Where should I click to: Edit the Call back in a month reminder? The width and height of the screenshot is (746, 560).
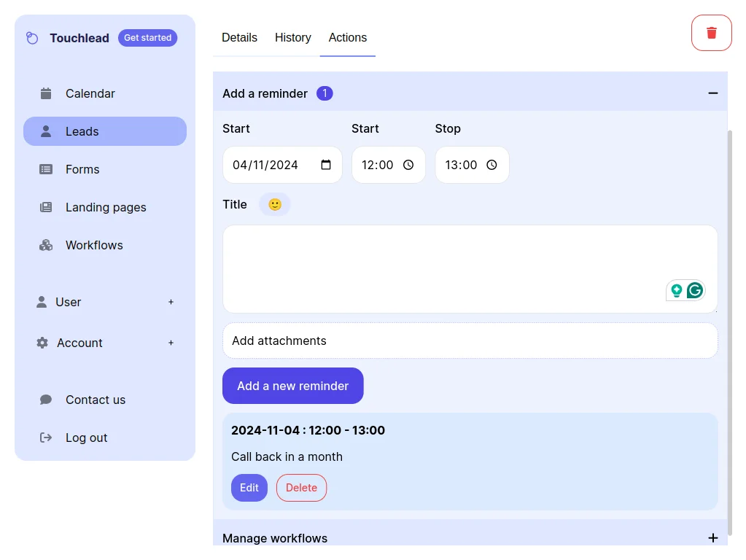(x=249, y=487)
